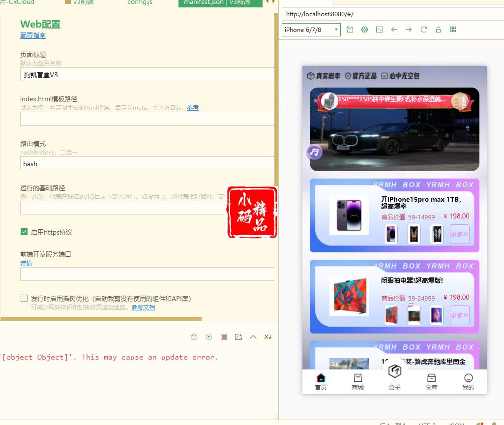Collapse the console with up chevron
The height and width of the screenshot is (425, 504).
tap(253, 337)
